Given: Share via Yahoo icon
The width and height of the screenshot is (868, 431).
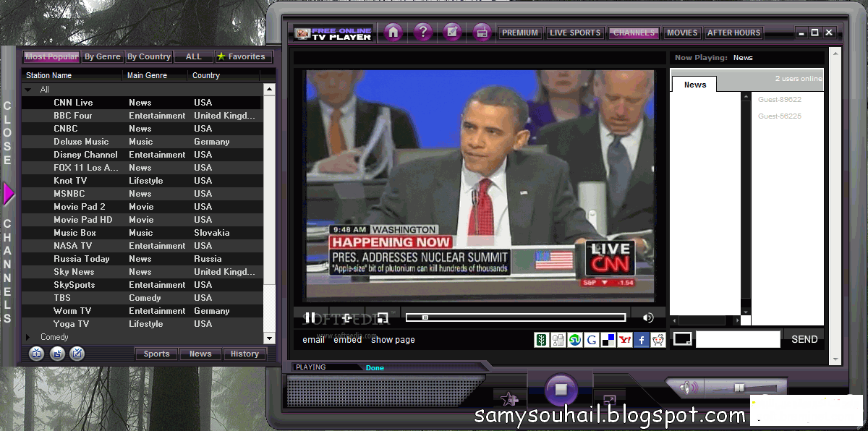Looking at the screenshot, I should (x=624, y=340).
